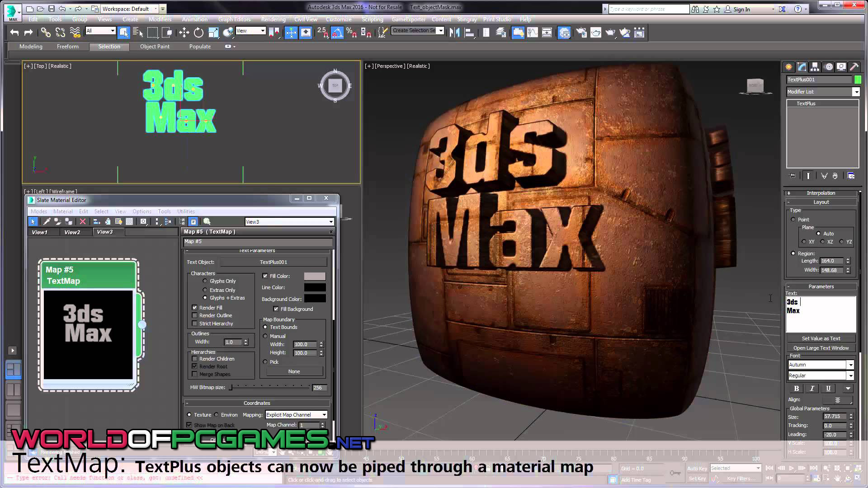
Task: Click the Select and Link tool
Action: click(x=46, y=32)
